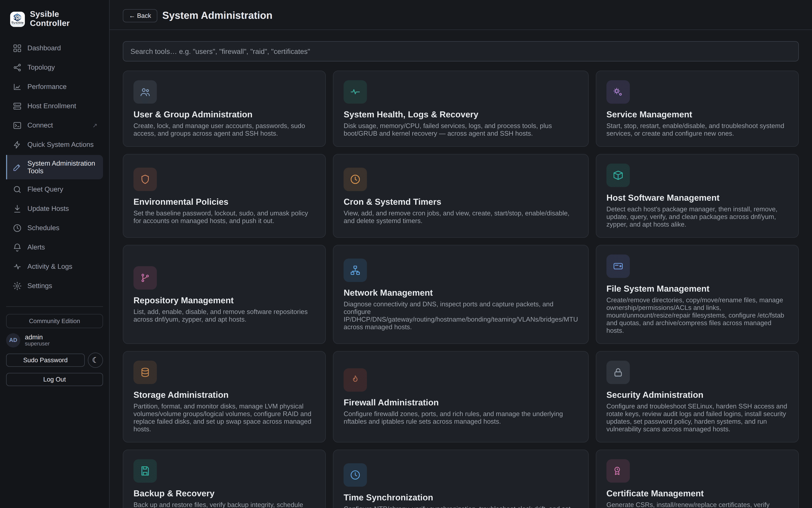Image resolution: width=812 pixels, height=508 pixels.
Task: Click the Firewall Administration flame icon
Action: [x=355, y=380]
